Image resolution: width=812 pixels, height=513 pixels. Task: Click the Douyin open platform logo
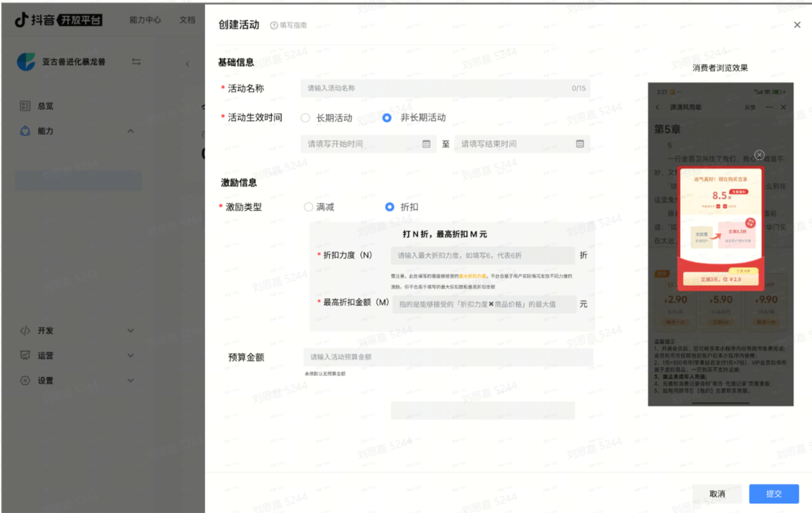pos(58,20)
